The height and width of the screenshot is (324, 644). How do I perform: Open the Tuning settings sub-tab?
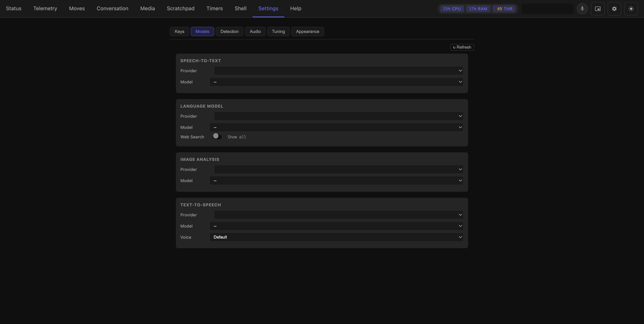click(x=278, y=31)
